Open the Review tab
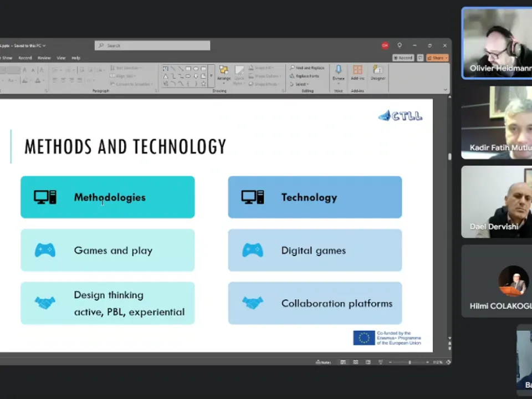The image size is (532, 399). click(44, 58)
